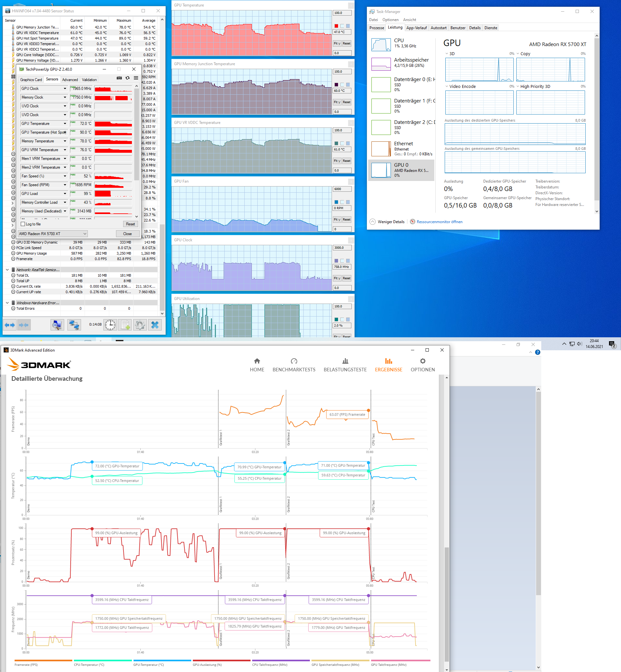Image resolution: width=621 pixels, height=672 pixels.
Task: Switch to Validation tab in GPU-Z
Action: point(89,80)
